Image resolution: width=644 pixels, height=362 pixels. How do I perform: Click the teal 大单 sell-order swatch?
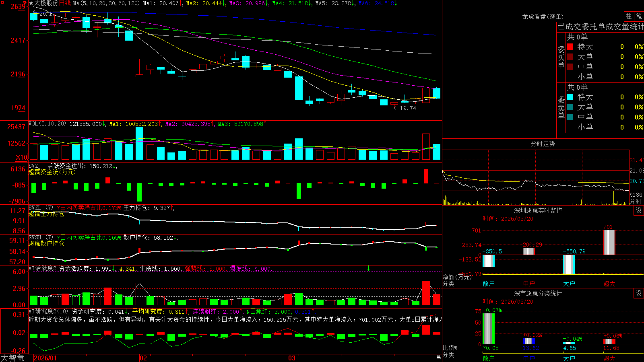[570, 107]
